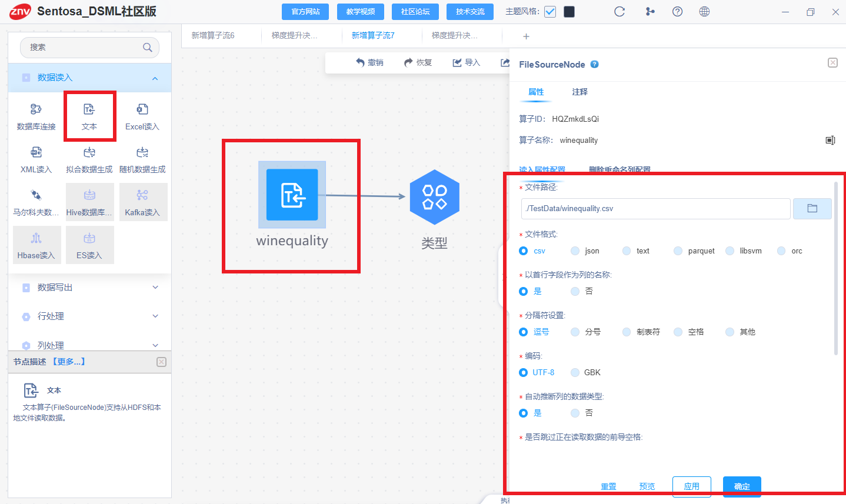Pick the Excel读入 node icon

pyautogui.click(x=142, y=109)
